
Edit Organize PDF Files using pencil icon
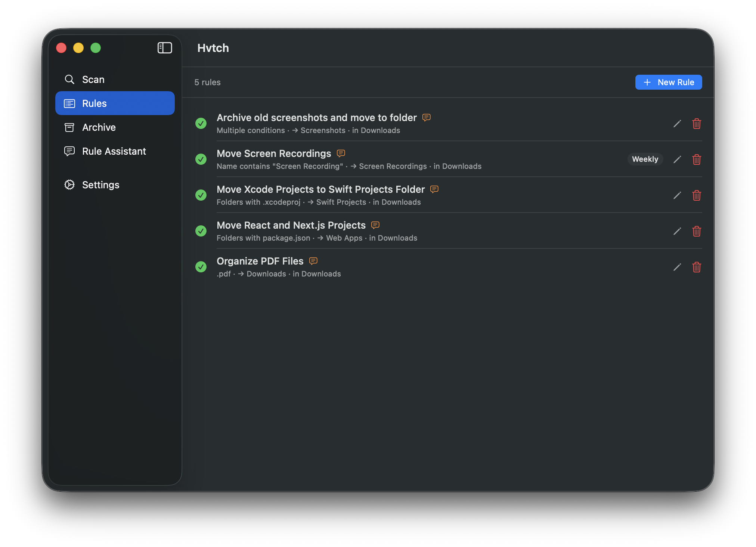pyautogui.click(x=677, y=267)
